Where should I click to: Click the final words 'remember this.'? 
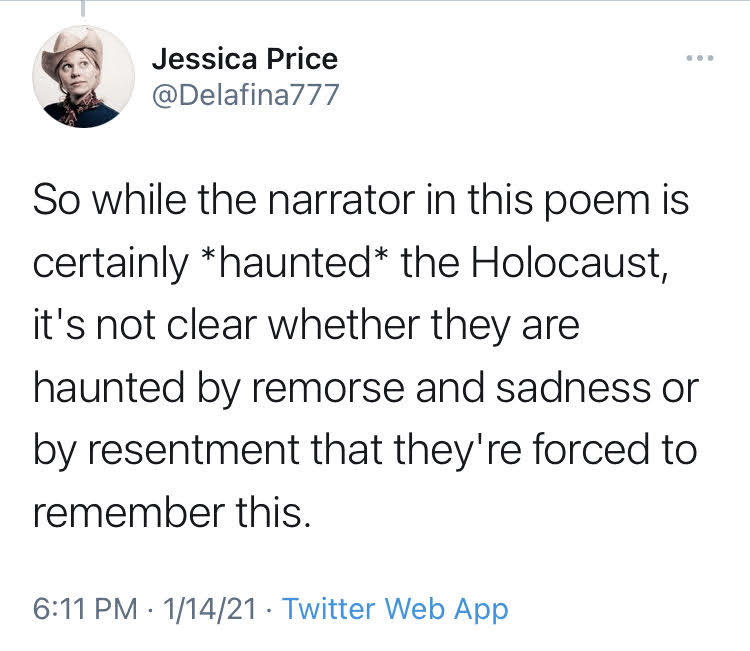[x=170, y=512]
